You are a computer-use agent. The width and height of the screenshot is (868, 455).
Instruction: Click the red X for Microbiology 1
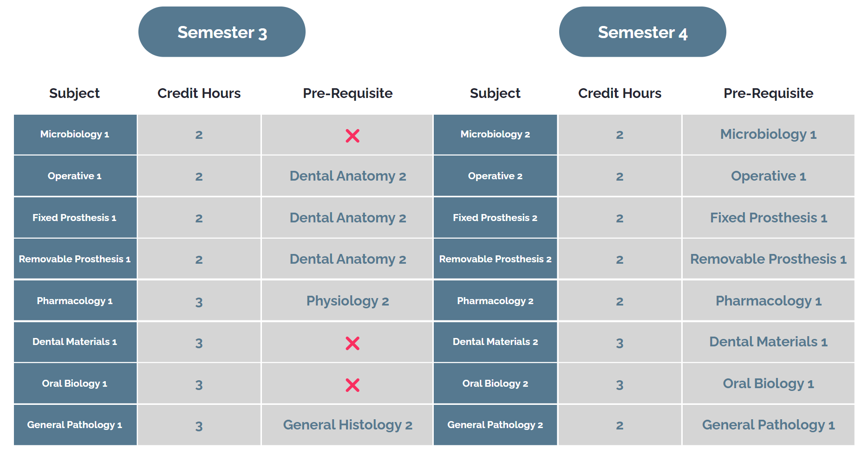(352, 136)
